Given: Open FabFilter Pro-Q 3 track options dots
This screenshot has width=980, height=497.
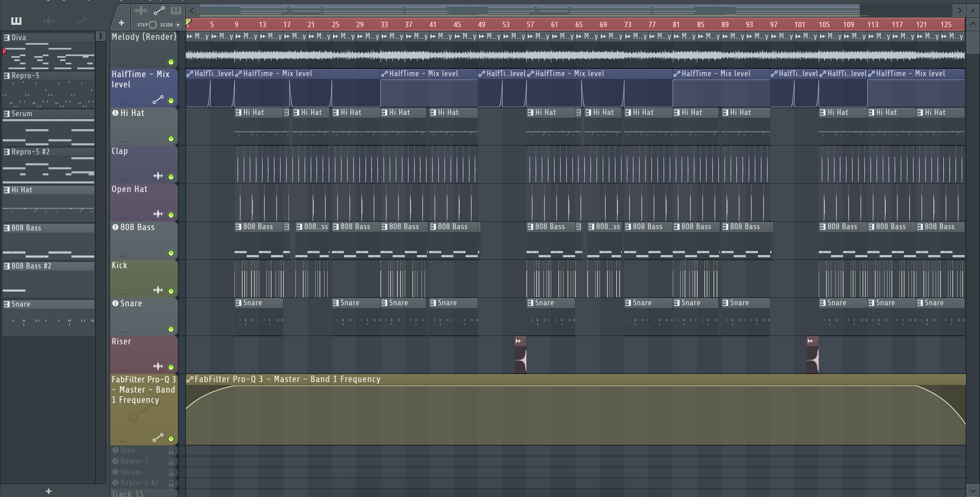Looking at the screenshot, I should click(123, 442).
